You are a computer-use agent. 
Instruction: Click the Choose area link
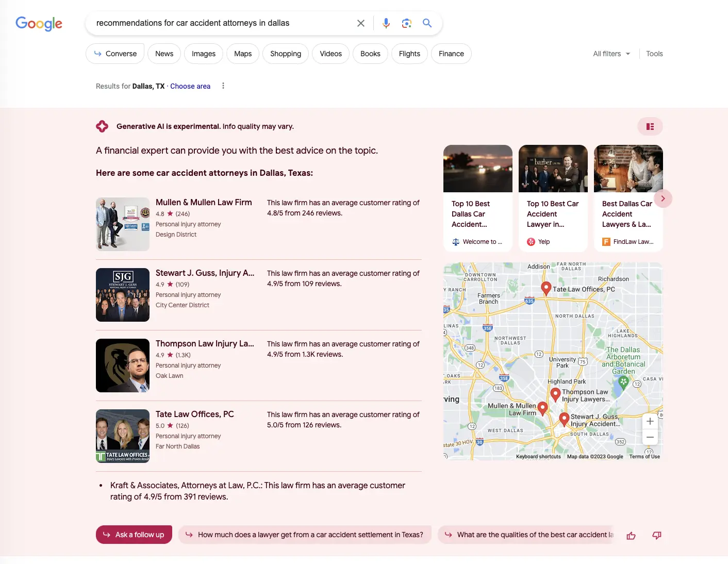190,86
